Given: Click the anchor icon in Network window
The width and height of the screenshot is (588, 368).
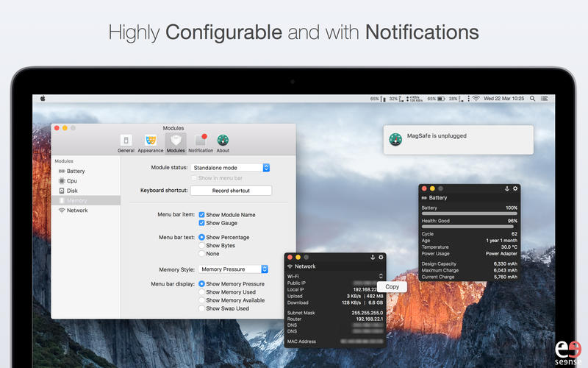Looking at the screenshot, I should (x=372, y=257).
